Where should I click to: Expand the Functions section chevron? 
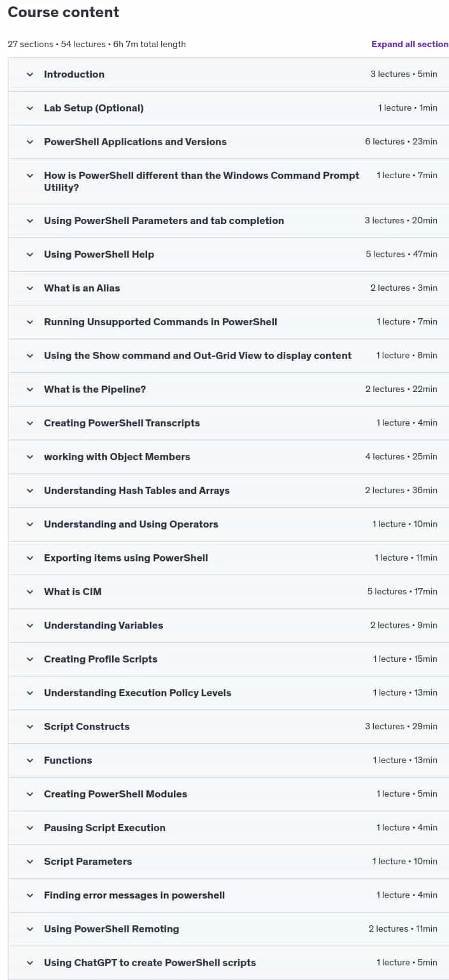[30, 760]
